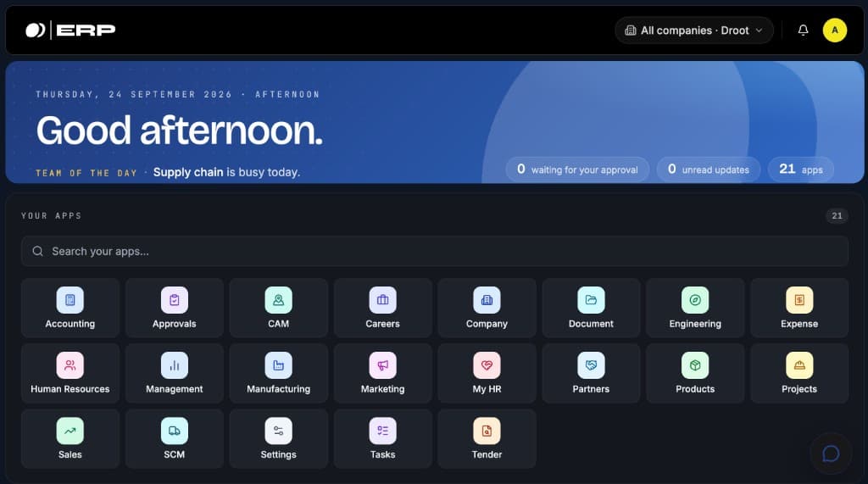Open the Accounting app
Screen dimensions: 868x484
pyautogui.click(x=70, y=308)
